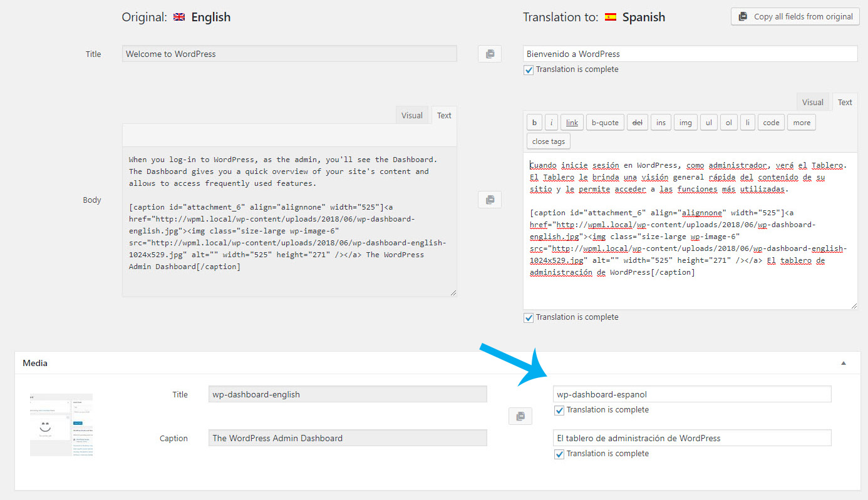Image resolution: width=868 pixels, height=500 pixels.
Task: Toggle media caption 'Translation is complete' checkbox
Action: (559, 454)
